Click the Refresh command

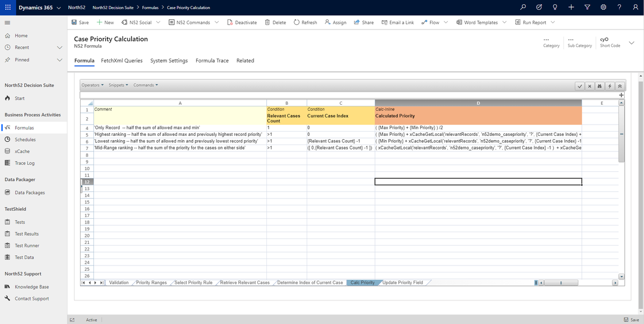(x=305, y=23)
